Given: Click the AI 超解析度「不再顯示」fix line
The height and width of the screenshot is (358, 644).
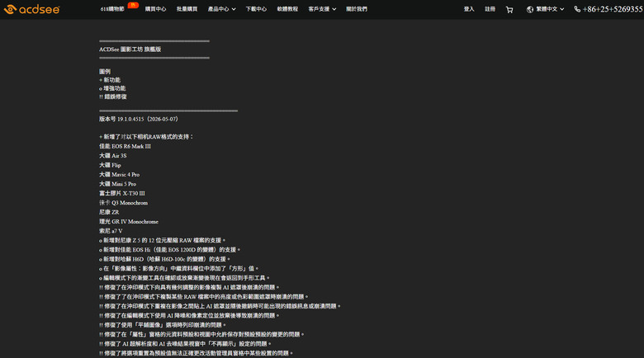Looking at the screenshot, I should (x=185, y=344).
